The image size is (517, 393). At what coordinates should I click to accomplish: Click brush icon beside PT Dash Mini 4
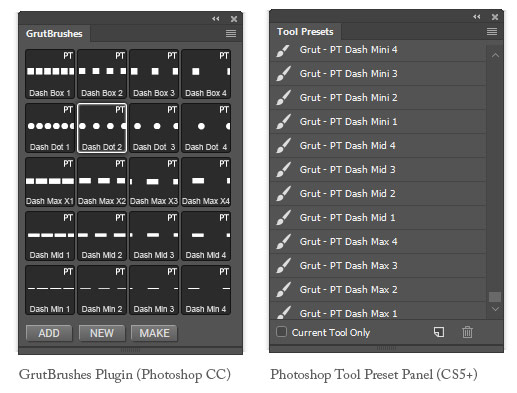click(x=283, y=50)
